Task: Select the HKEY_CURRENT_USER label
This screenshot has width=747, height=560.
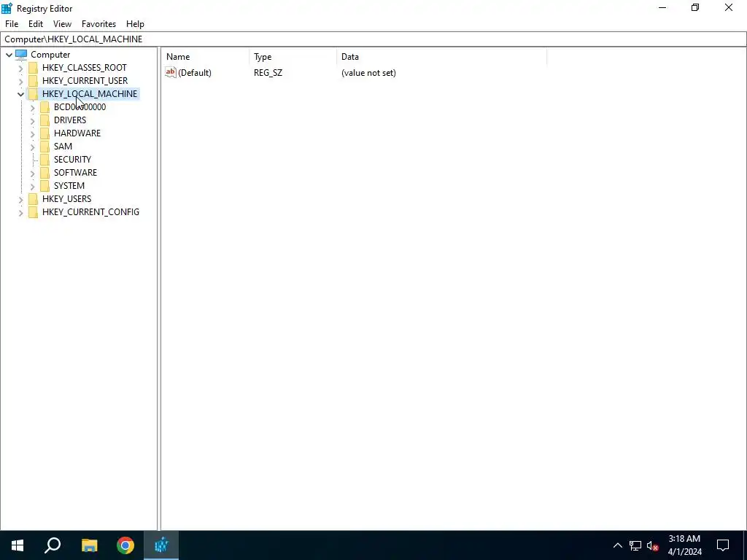Action: tap(85, 80)
